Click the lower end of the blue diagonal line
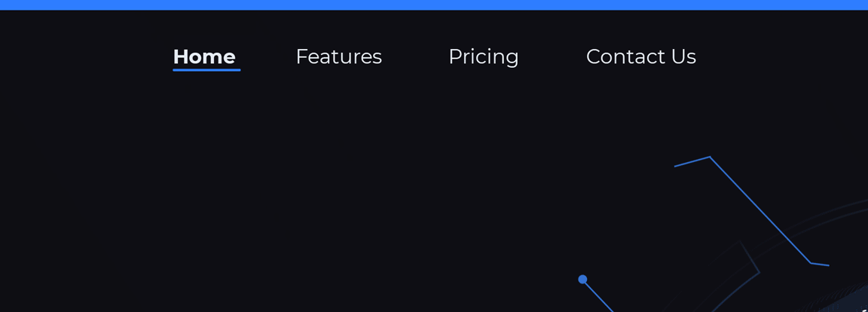 tap(821, 265)
